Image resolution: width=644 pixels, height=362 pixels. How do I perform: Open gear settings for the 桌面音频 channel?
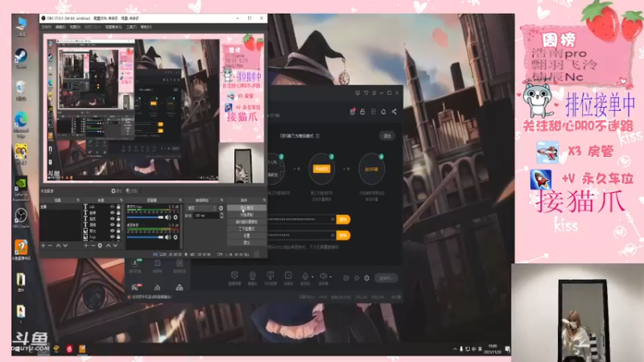pyautogui.click(x=175, y=237)
